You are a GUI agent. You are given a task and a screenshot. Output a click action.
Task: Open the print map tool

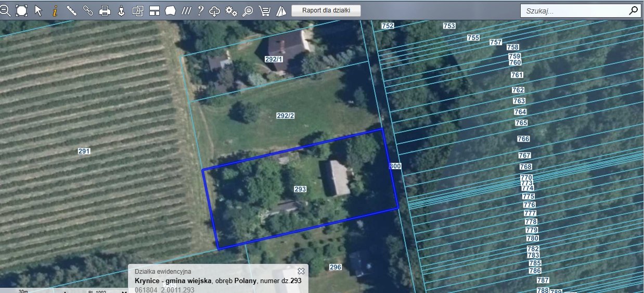click(x=105, y=10)
